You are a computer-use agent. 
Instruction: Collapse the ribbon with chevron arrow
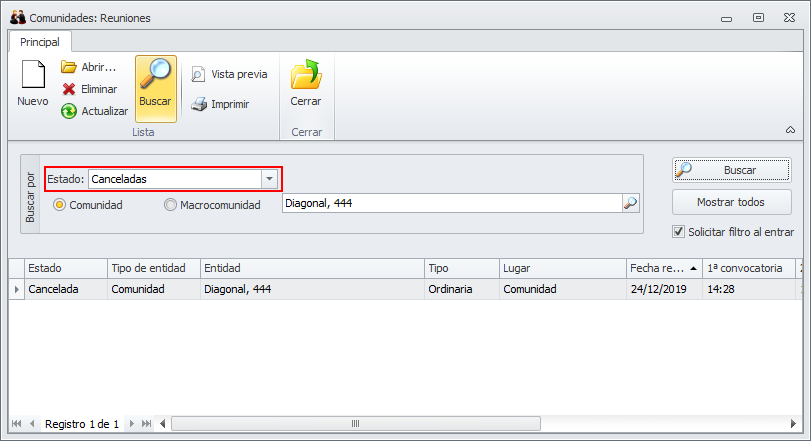point(790,130)
